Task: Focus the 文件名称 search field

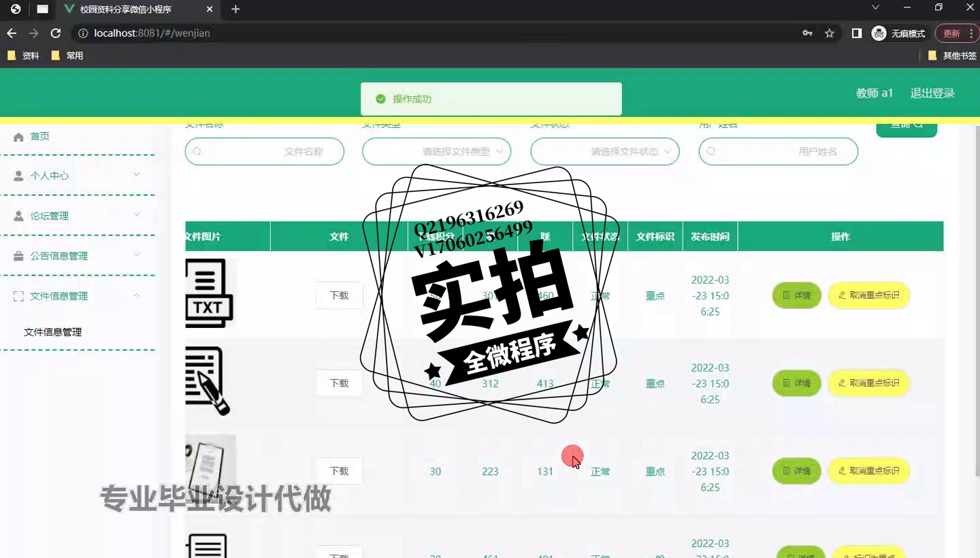Action: [x=265, y=152]
